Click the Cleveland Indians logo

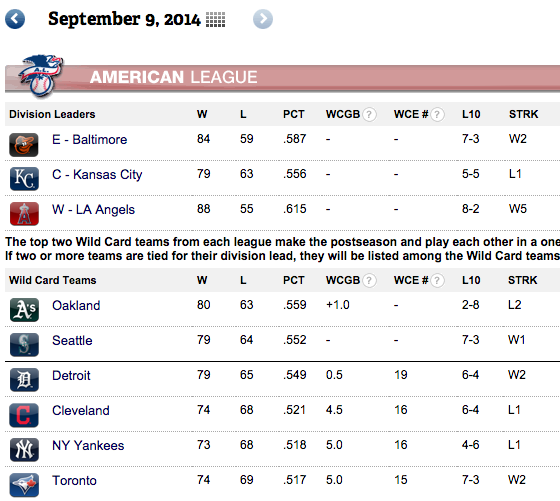(24, 415)
